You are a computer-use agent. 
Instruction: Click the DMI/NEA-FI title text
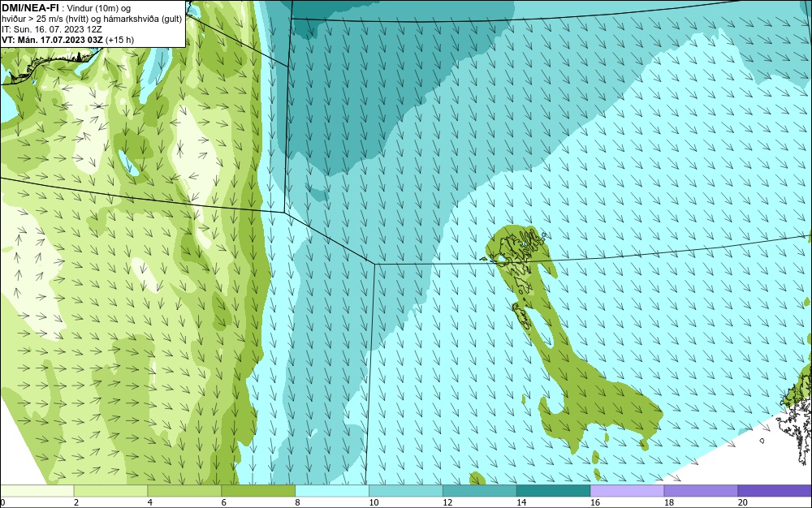[30, 8]
